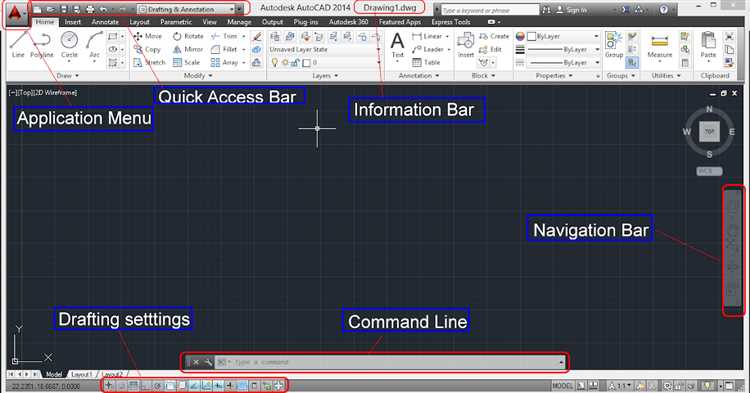Toggle the layer freeze sun icon
Image resolution: width=750 pixels, height=393 pixels.
click(285, 63)
